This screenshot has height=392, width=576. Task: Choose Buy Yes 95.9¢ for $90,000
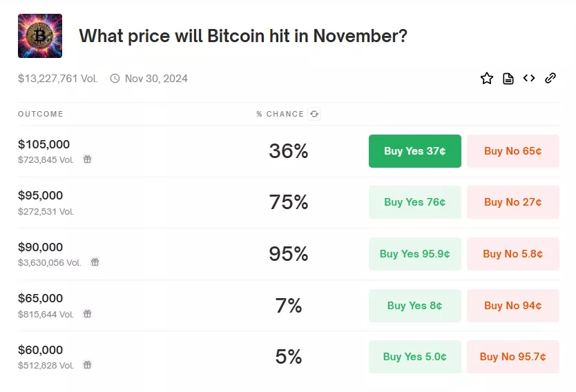414,254
